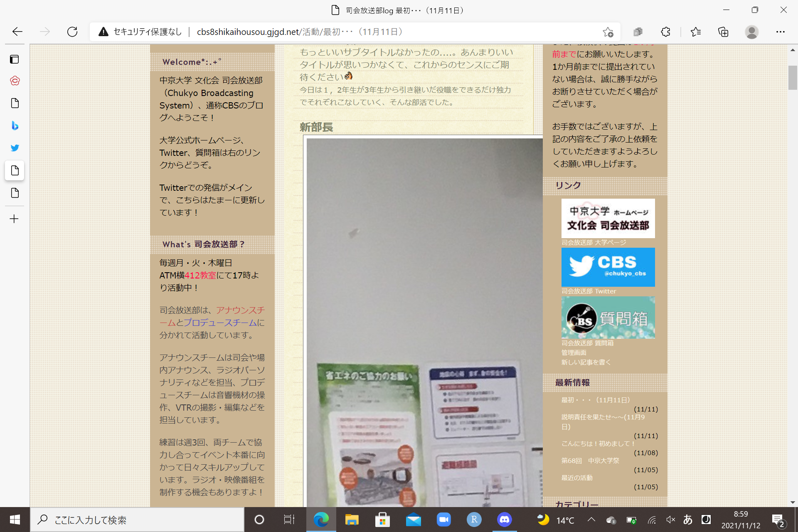Add this page to favorites
Screen dimensions: 798x532
[608, 32]
